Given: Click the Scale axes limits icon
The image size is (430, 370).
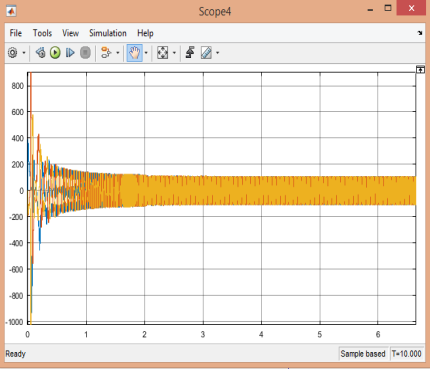Looking at the screenshot, I should (x=162, y=53).
